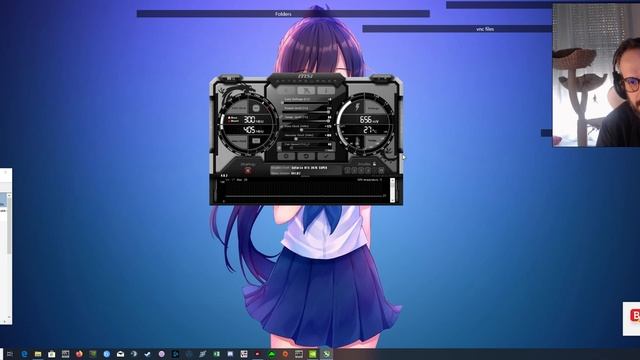Screen dimensions: 640x360
Task: Open Firefox from the taskbar
Action: [x=79, y=354]
